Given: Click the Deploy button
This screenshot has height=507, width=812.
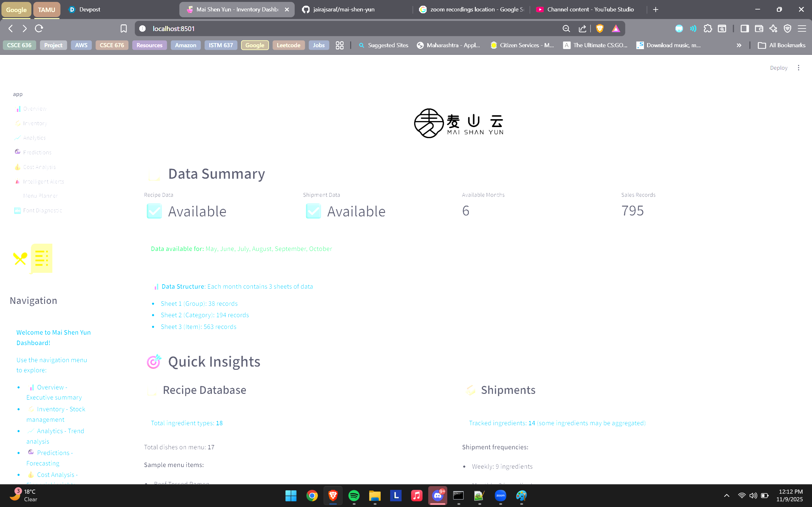Looking at the screenshot, I should pos(778,67).
